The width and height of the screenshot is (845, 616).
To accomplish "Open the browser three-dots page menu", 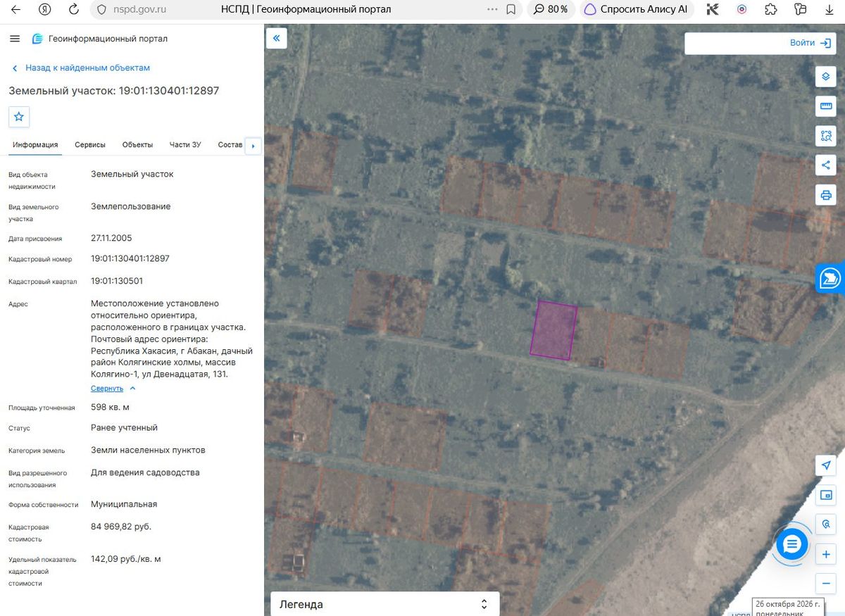I will pos(492,9).
